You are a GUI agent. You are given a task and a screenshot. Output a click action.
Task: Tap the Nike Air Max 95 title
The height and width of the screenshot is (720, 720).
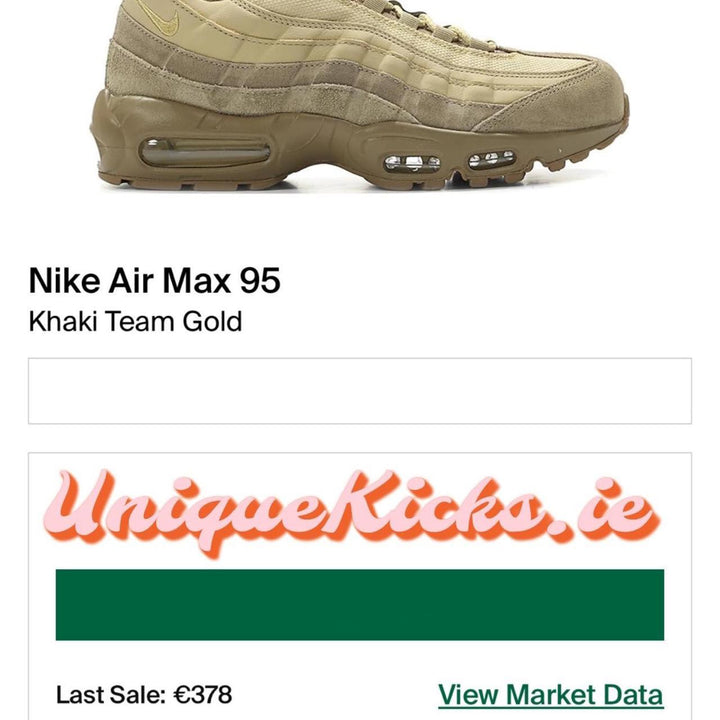[x=154, y=281]
